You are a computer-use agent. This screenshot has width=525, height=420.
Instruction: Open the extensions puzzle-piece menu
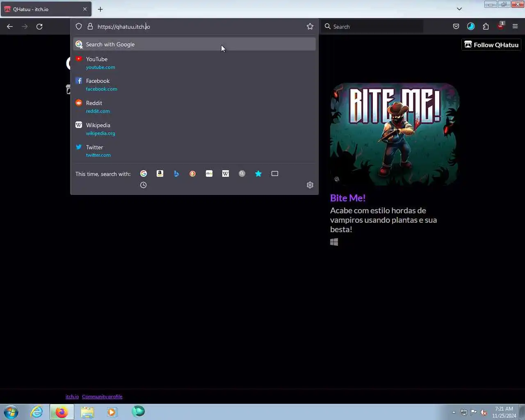(x=486, y=26)
